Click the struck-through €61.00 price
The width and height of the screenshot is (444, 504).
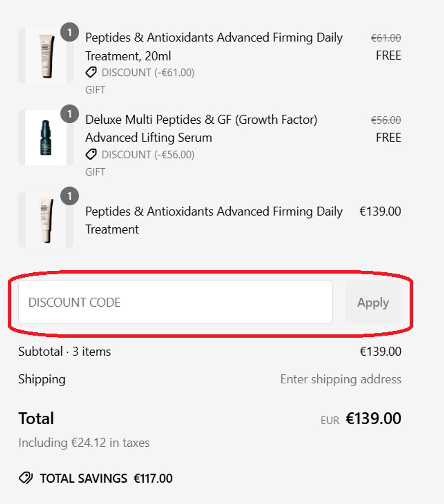pos(386,37)
